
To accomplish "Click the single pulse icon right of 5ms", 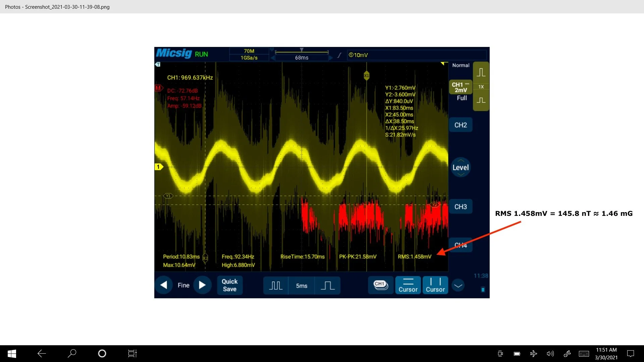I will coord(328,285).
